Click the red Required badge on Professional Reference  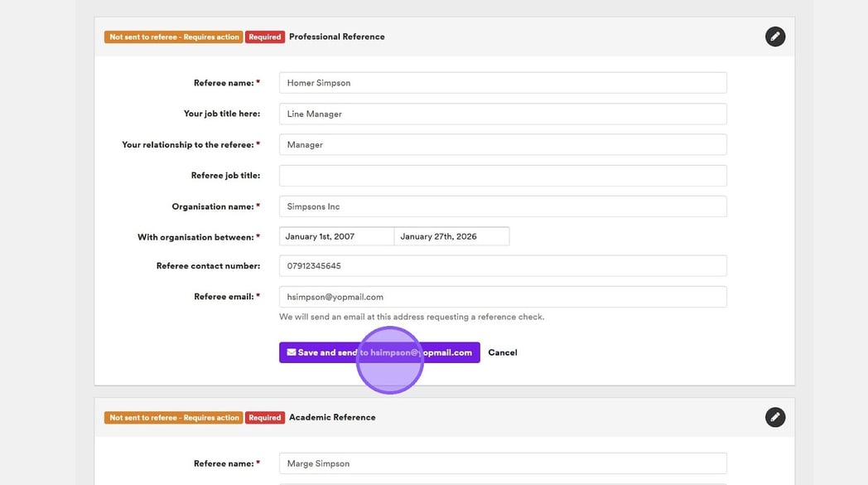point(265,37)
